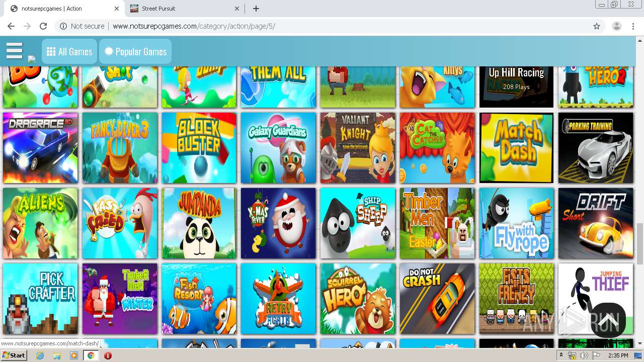Open the Up Hill Racing game thumbnail

(x=516, y=86)
